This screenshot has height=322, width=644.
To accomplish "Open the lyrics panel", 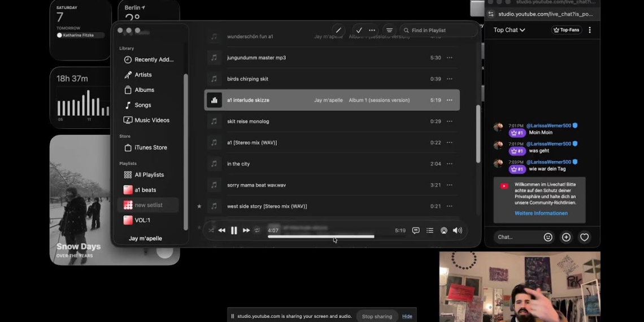I will point(416,230).
